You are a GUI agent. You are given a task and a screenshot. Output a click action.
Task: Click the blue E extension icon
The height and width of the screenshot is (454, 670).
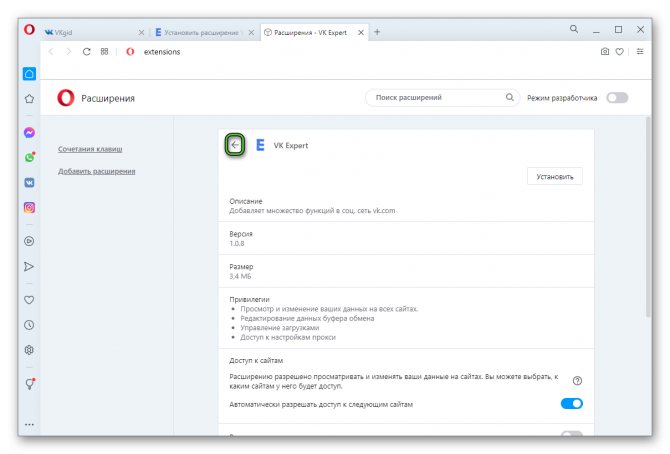click(x=260, y=145)
